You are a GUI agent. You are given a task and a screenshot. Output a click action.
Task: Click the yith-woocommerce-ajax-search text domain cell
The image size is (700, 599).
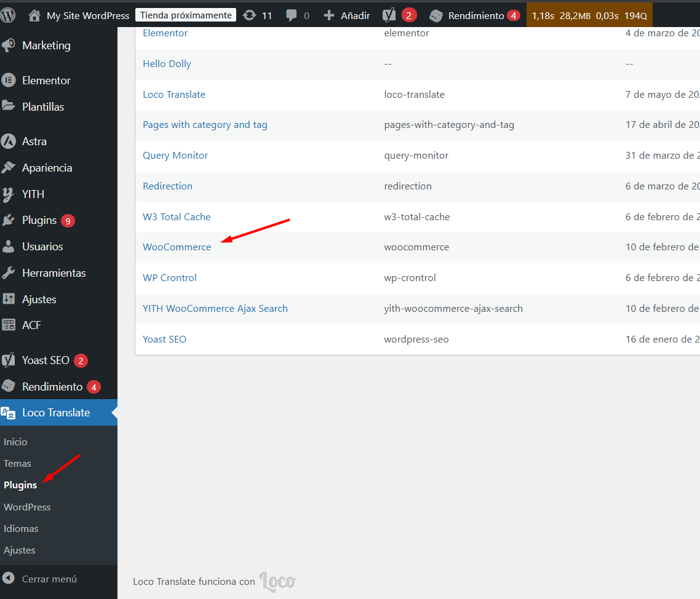click(453, 309)
